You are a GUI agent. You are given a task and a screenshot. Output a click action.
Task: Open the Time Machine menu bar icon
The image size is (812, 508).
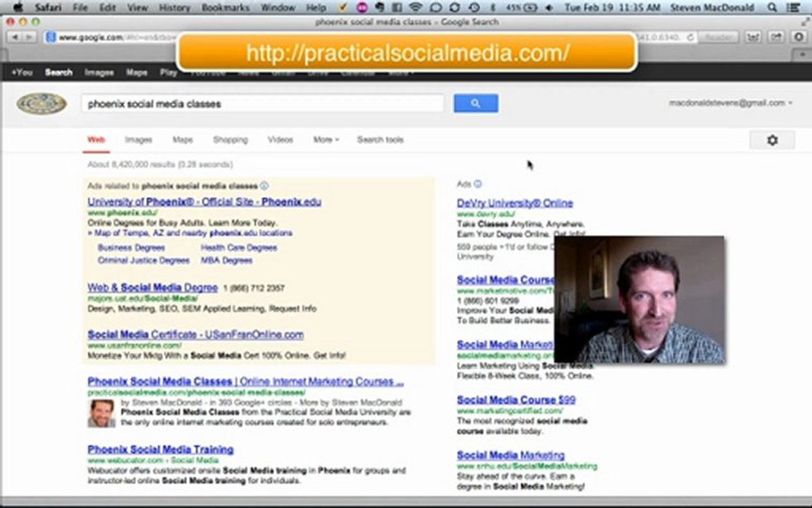474,7
